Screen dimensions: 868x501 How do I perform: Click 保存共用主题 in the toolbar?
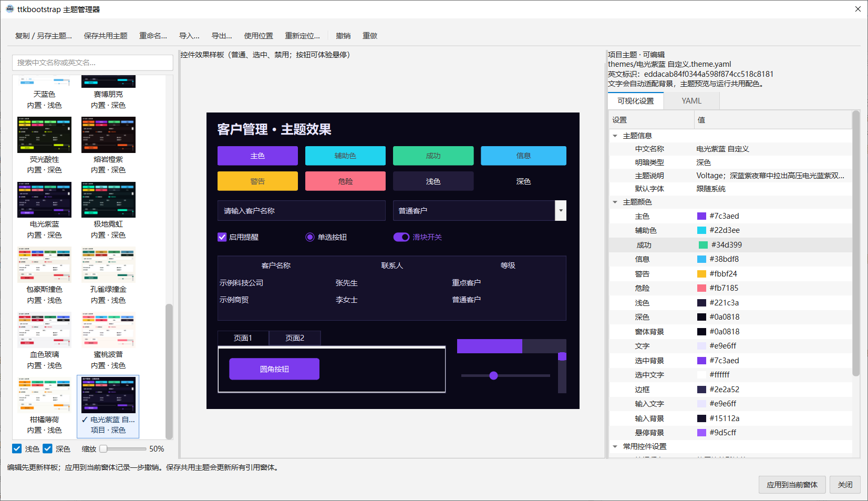106,36
